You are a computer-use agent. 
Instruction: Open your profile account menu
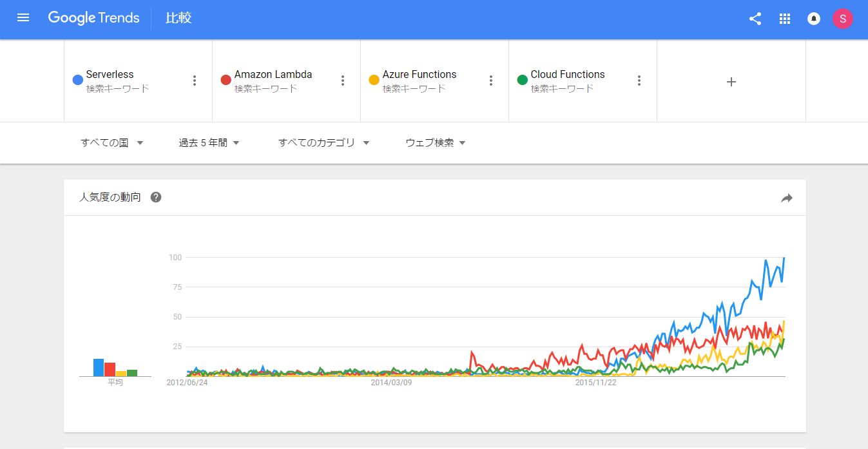(x=842, y=19)
